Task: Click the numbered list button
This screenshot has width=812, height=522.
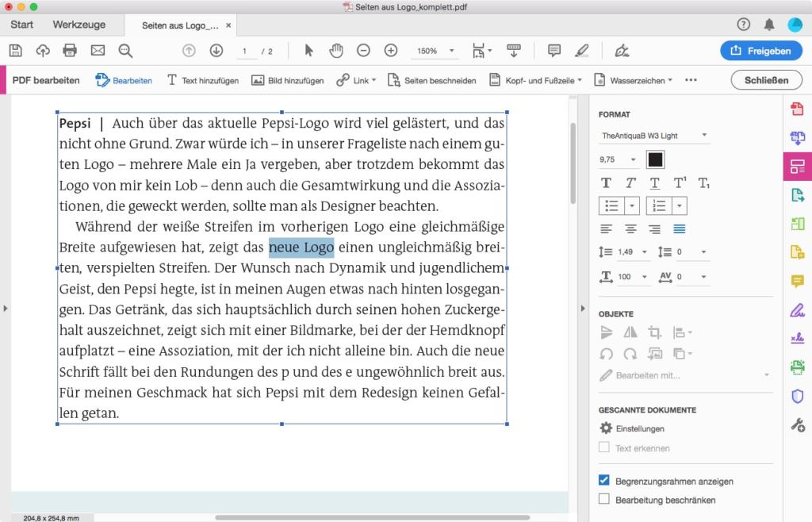Action: [659, 206]
